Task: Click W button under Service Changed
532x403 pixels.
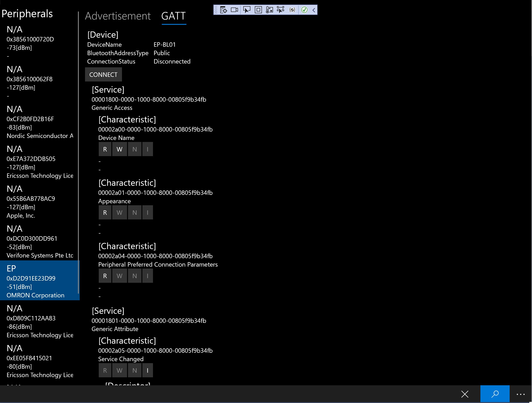Action: (x=120, y=370)
